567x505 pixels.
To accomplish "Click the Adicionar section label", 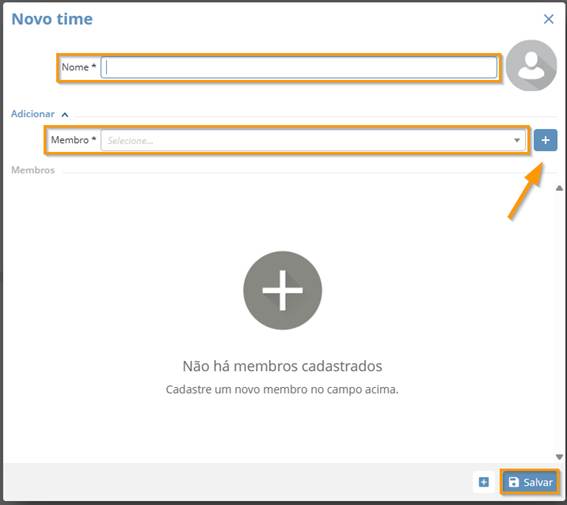I will point(33,114).
